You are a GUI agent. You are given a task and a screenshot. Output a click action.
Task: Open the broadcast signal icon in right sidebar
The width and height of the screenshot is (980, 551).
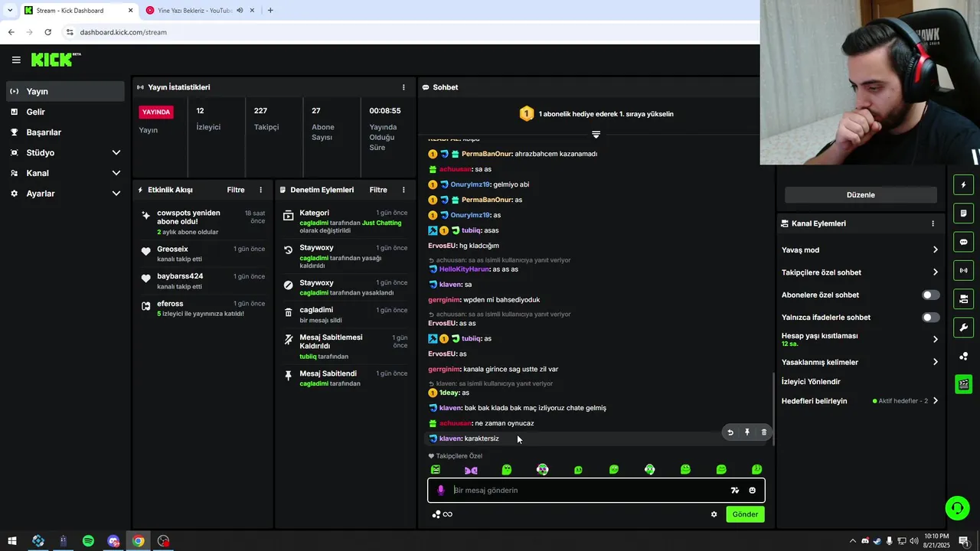tap(963, 270)
